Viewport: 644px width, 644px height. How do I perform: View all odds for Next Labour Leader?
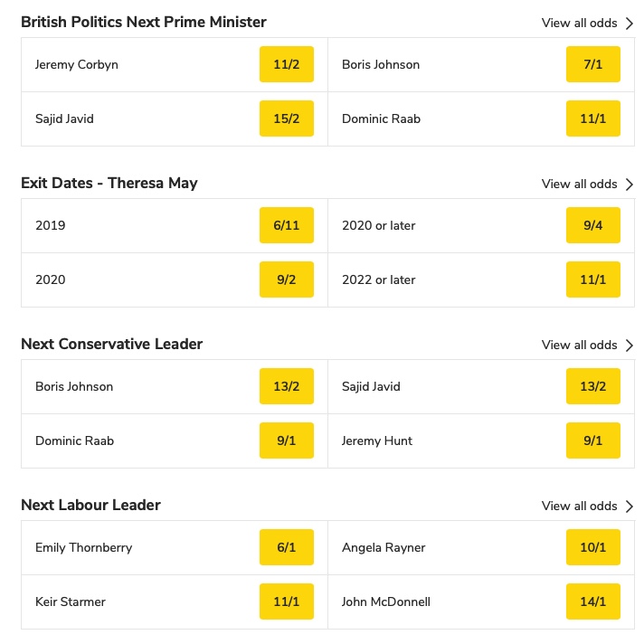(579, 506)
